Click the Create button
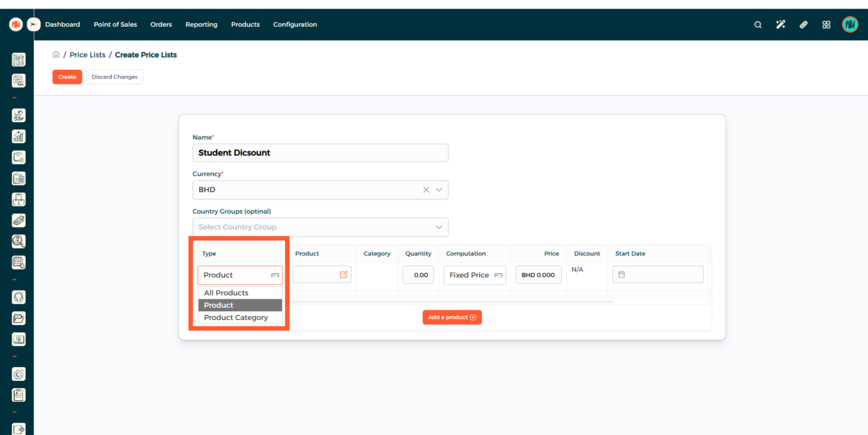868x435 pixels. point(67,77)
